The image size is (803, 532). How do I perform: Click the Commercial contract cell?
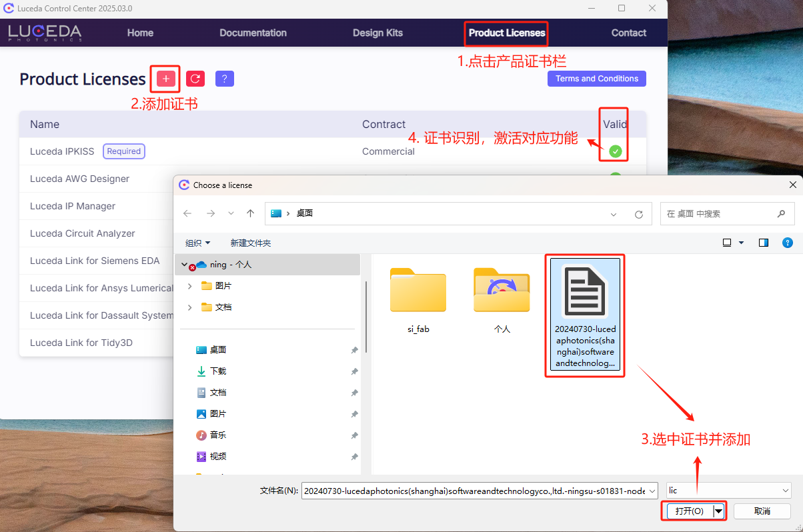[388, 151]
